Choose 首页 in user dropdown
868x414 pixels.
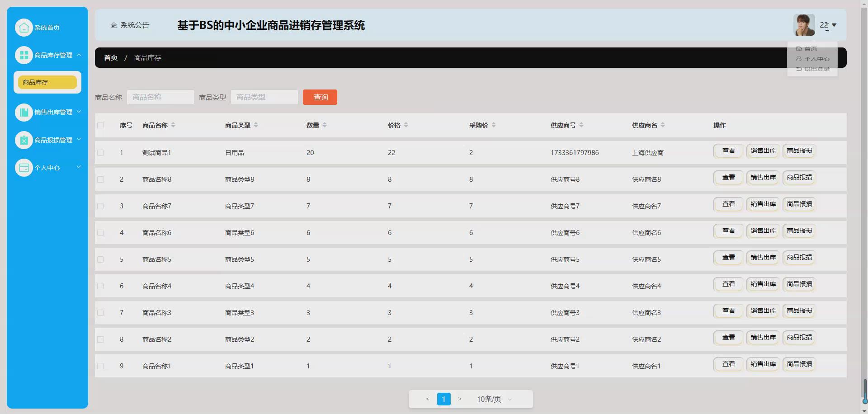806,48
